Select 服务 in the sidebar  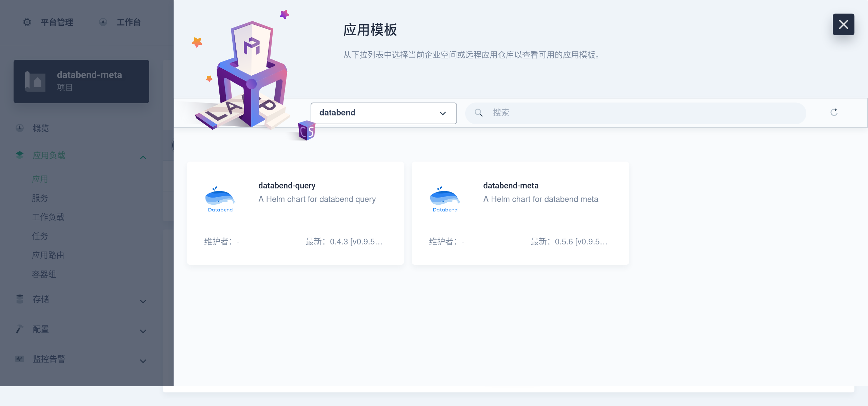pos(40,198)
